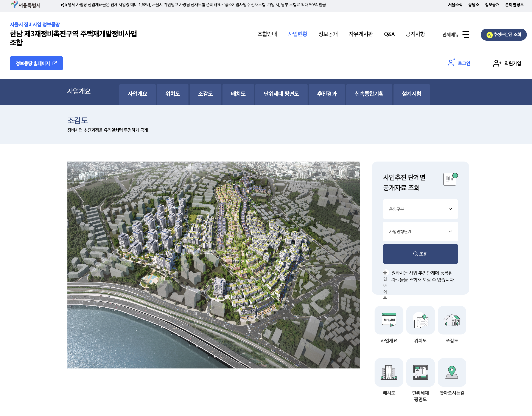Select the 신속통합기획 tab

369,94
